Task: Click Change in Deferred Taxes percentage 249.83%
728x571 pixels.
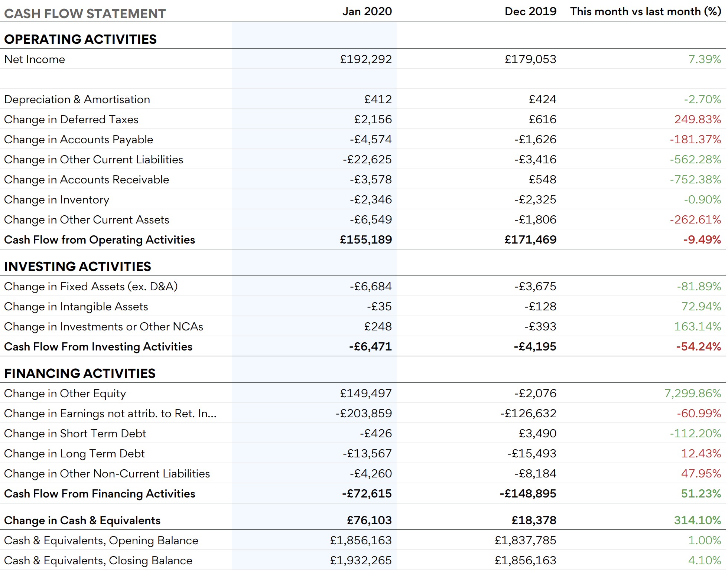Action: [697, 120]
